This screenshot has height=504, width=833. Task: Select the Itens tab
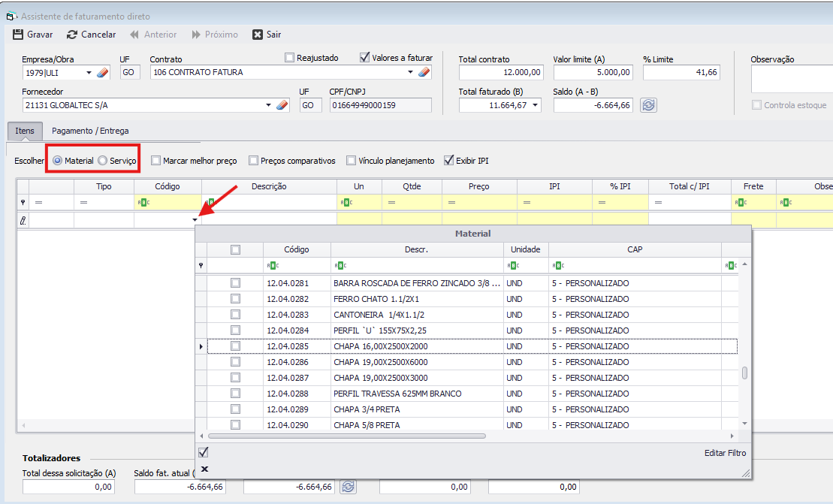point(25,131)
